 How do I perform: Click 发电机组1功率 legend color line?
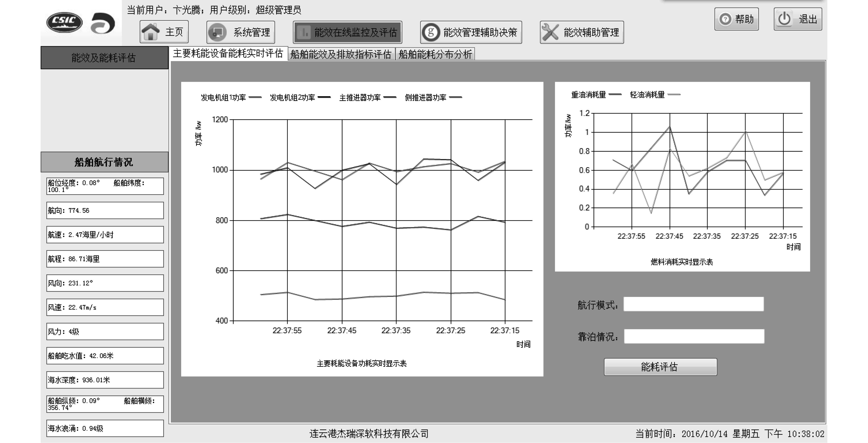pos(255,97)
